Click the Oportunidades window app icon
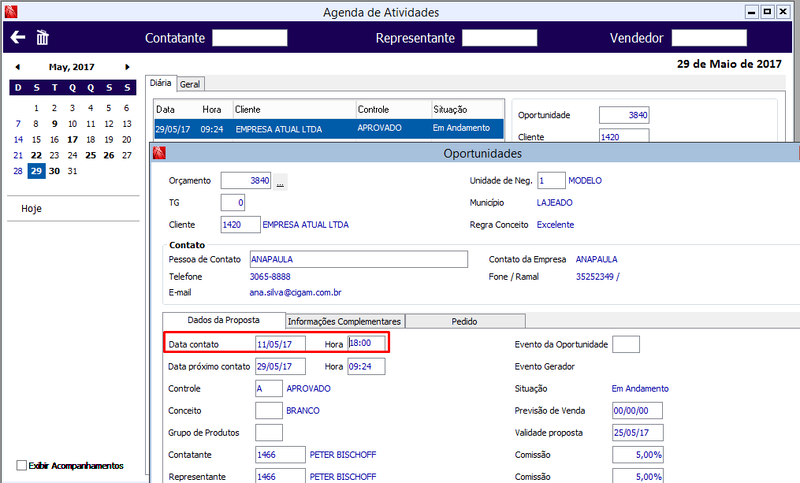Screen dimensions: 800x483 click(x=159, y=152)
